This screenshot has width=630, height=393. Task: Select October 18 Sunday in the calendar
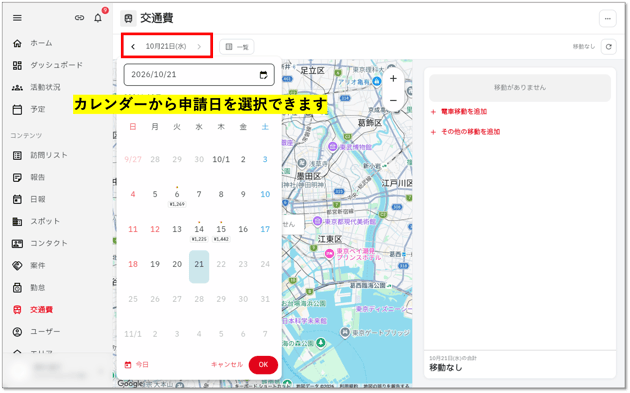click(133, 264)
